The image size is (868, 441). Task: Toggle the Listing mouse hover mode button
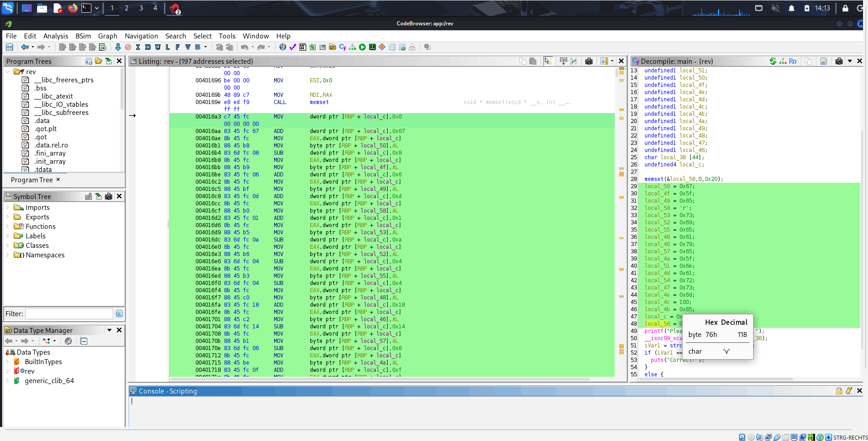548,61
